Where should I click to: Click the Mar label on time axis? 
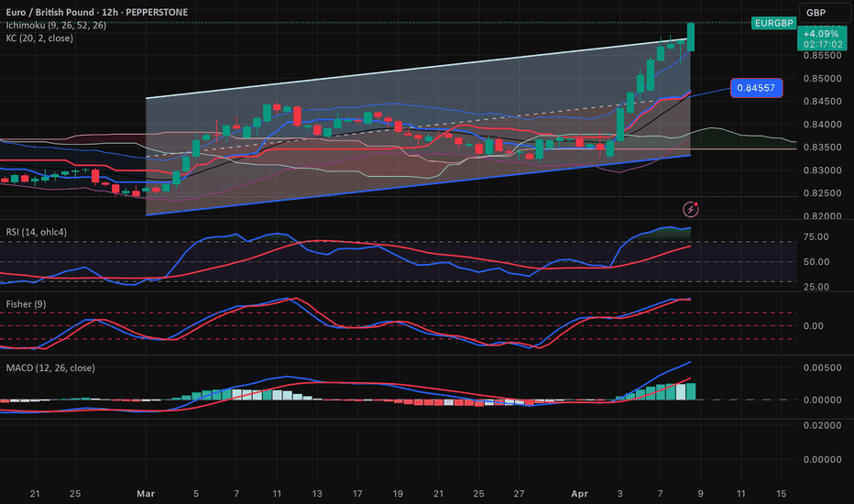146,494
